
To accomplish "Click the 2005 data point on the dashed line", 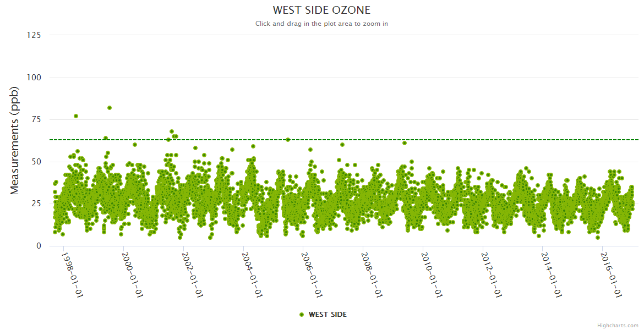I will [288, 140].
